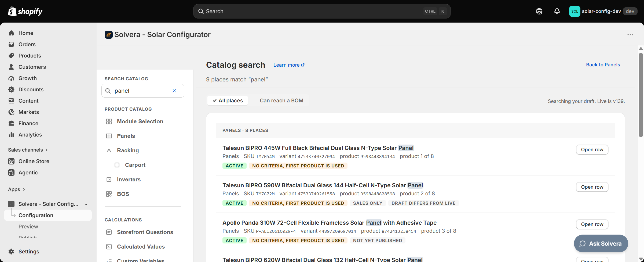
Task: Open Panels in the product catalog
Action: 126,136
